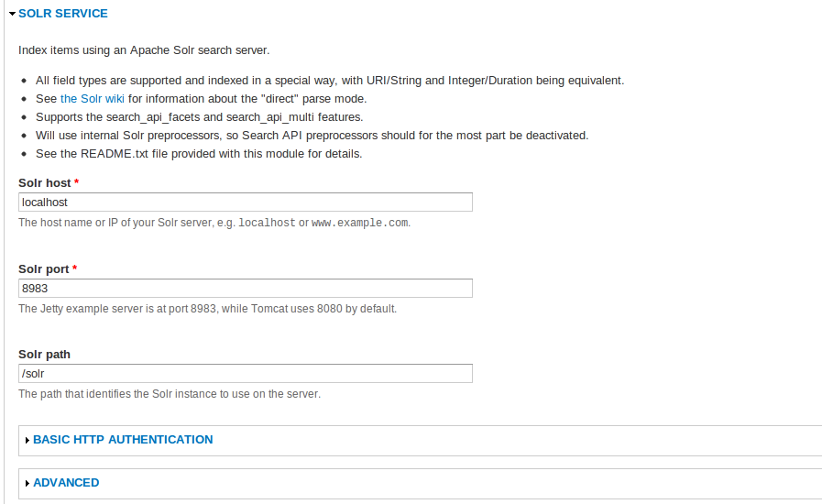
Task: Expand the BASIC HTTP AUTHENTICATION arrow
Action: click(27, 440)
